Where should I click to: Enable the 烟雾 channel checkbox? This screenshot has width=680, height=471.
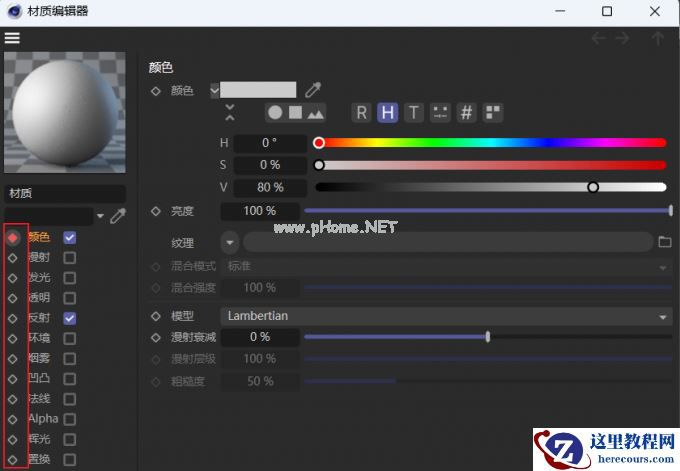pyautogui.click(x=69, y=359)
